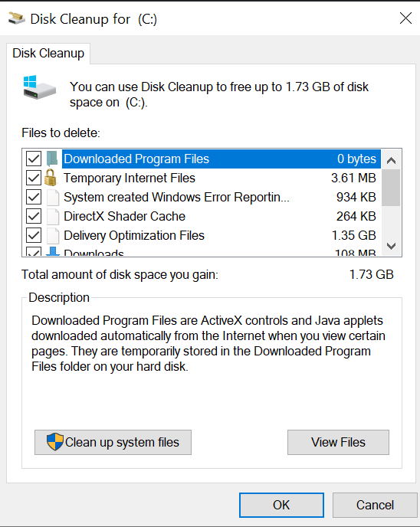Click the blue Downloads arrow icon

(x=52, y=251)
